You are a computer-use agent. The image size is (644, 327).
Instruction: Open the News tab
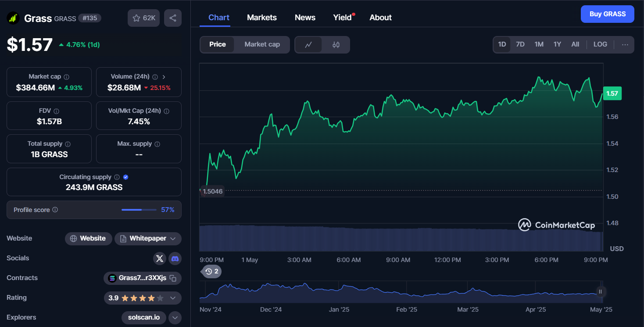305,18
